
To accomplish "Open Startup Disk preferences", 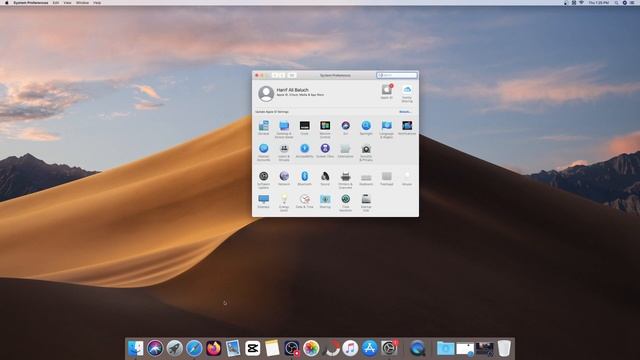I will point(366,202).
